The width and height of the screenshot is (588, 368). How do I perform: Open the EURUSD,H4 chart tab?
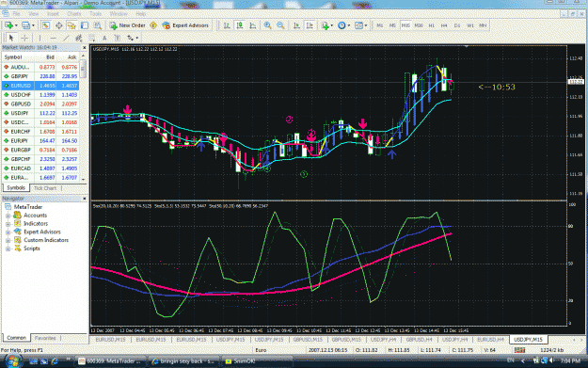[490, 340]
